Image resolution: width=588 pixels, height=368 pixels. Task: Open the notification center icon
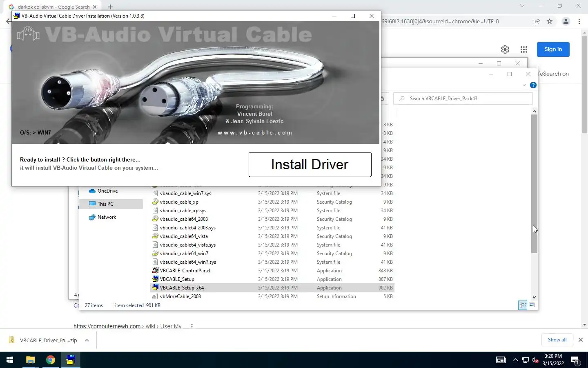coord(575,360)
